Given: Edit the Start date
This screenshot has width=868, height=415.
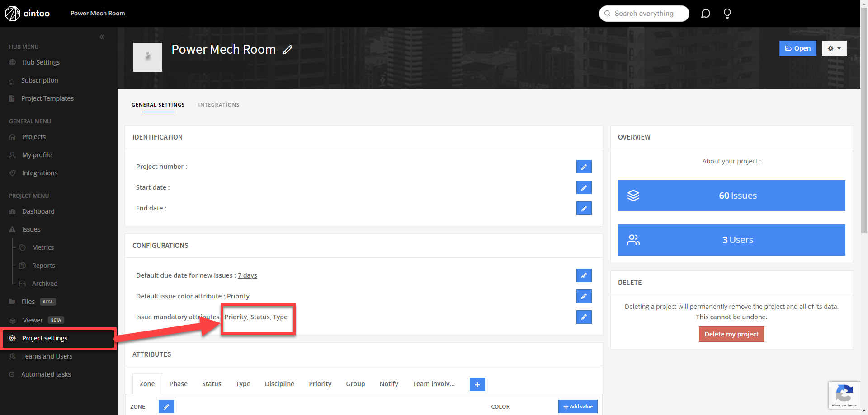Looking at the screenshot, I should click(584, 187).
